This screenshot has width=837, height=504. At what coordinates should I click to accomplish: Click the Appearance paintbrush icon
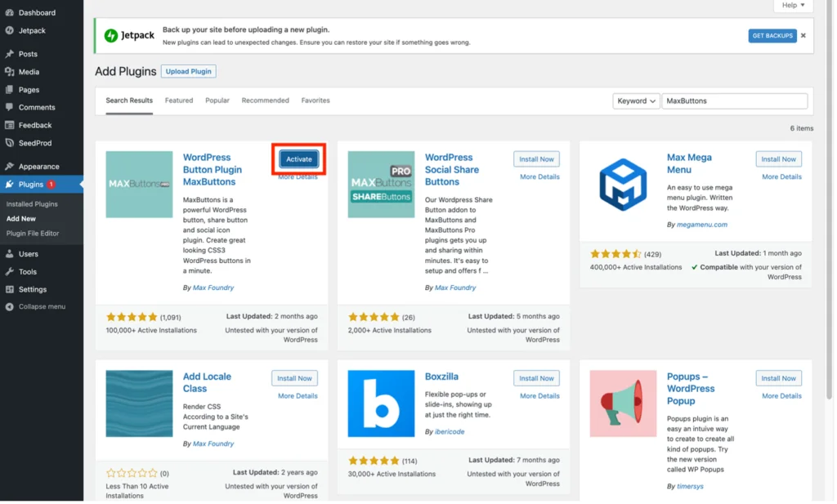10,167
